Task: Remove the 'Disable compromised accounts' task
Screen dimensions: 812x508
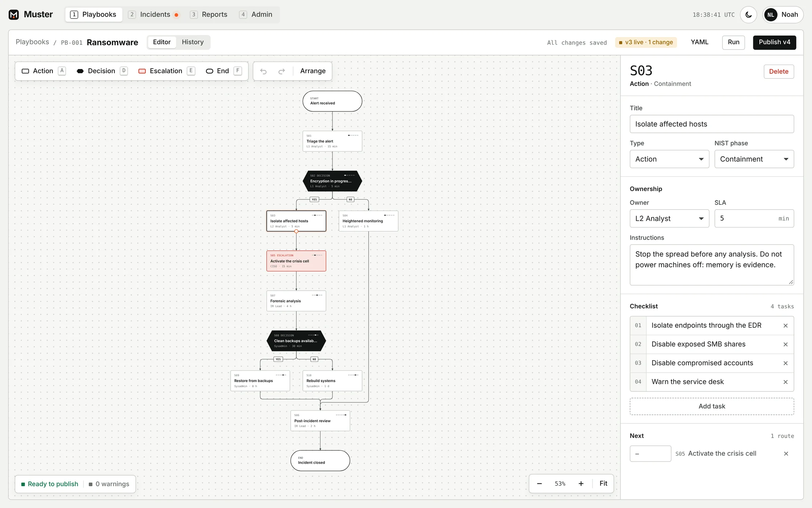Action: point(786,364)
